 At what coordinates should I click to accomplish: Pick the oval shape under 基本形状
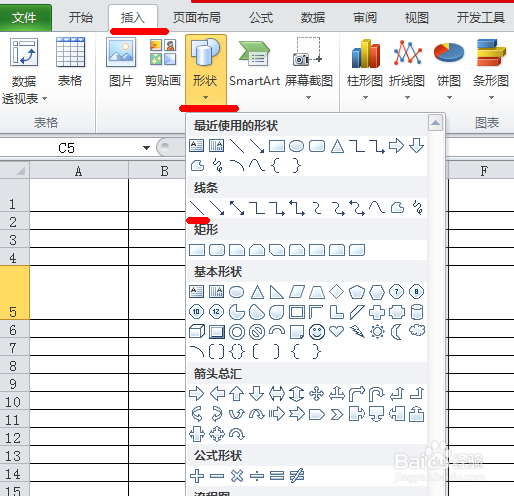tap(237, 292)
